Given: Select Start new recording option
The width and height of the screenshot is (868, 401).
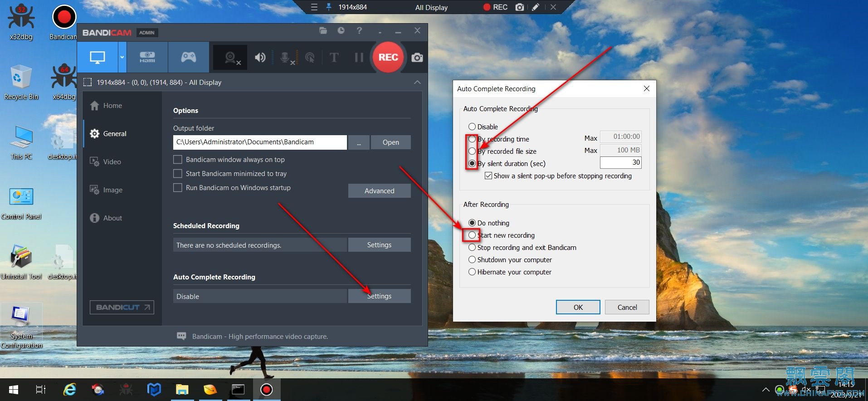Looking at the screenshot, I should coord(472,235).
